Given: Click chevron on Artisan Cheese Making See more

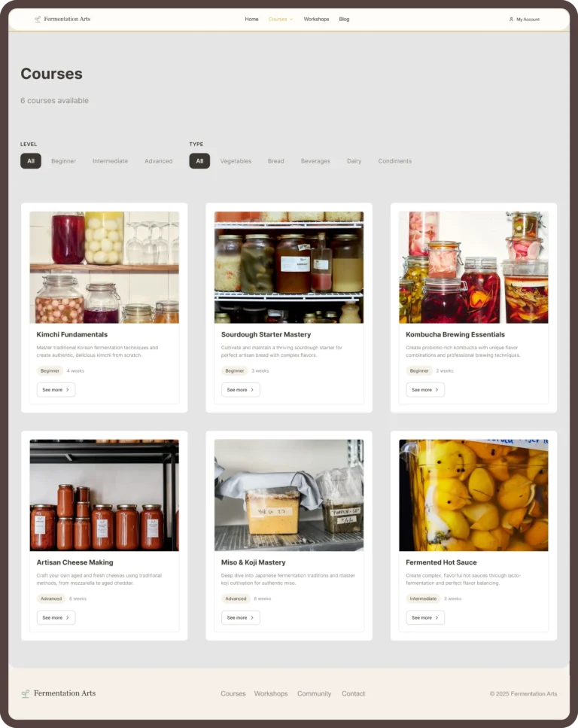Looking at the screenshot, I should 67,618.
